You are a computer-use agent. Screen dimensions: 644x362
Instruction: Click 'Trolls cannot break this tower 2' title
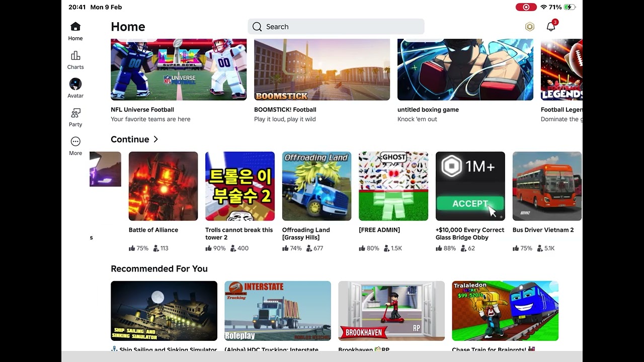tap(239, 234)
